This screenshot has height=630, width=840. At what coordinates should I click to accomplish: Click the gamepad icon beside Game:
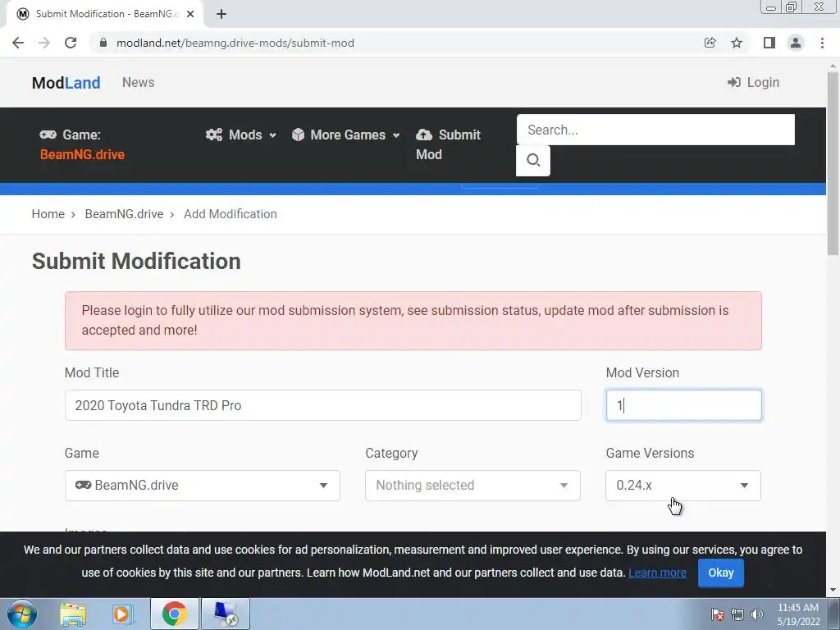click(48, 135)
